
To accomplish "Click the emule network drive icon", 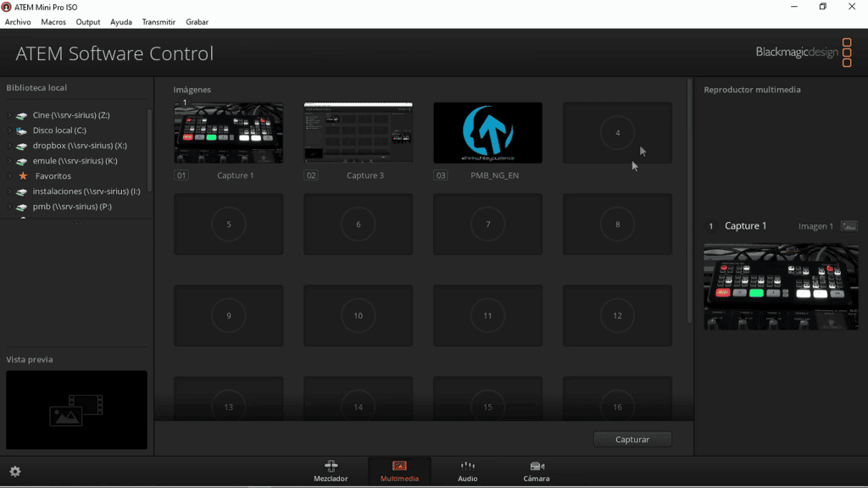I will (x=21, y=161).
